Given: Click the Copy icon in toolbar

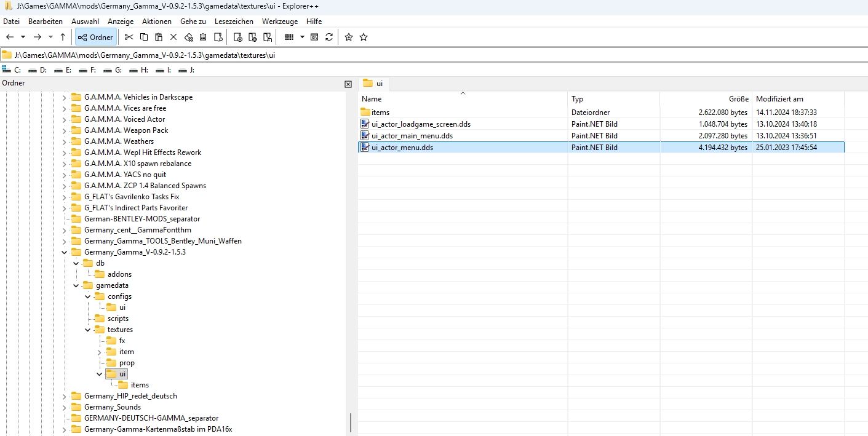Looking at the screenshot, I should (x=144, y=37).
